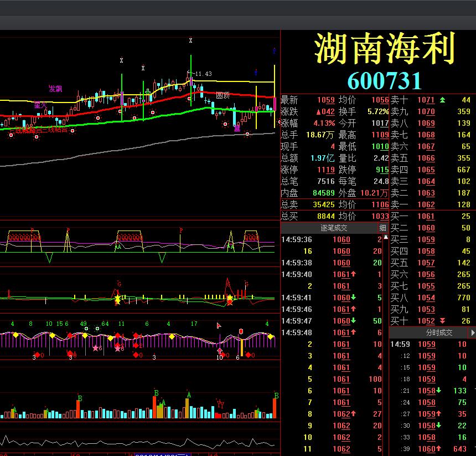Click 总额 value 1.97亿

pyautogui.click(x=322, y=158)
